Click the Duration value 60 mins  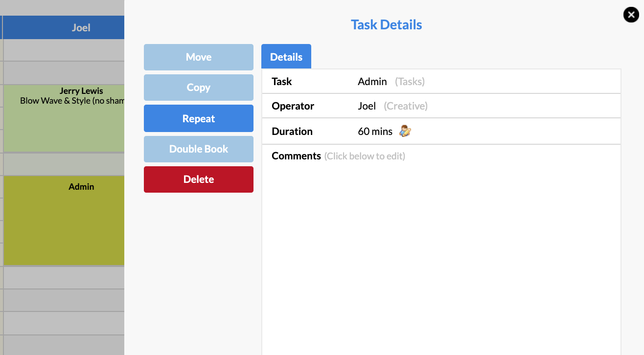[x=375, y=131]
